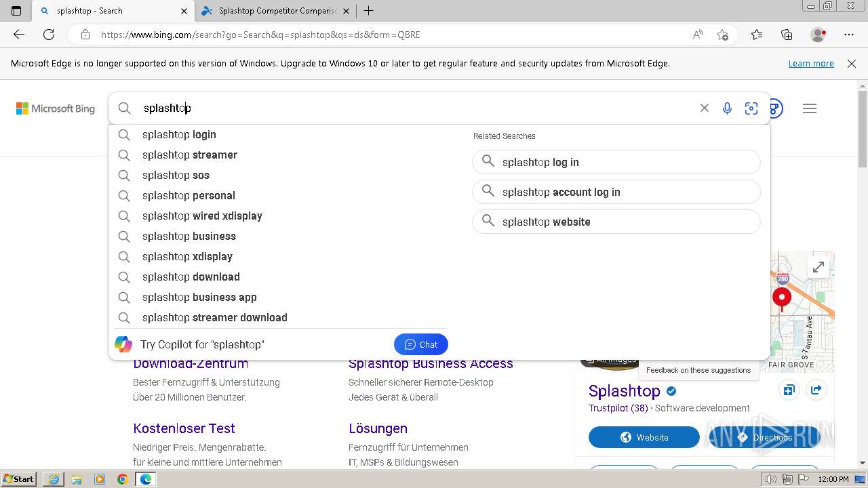The image size is (868, 488).
Task: Open the Download-Zentrum link
Action: pyautogui.click(x=191, y=363)
